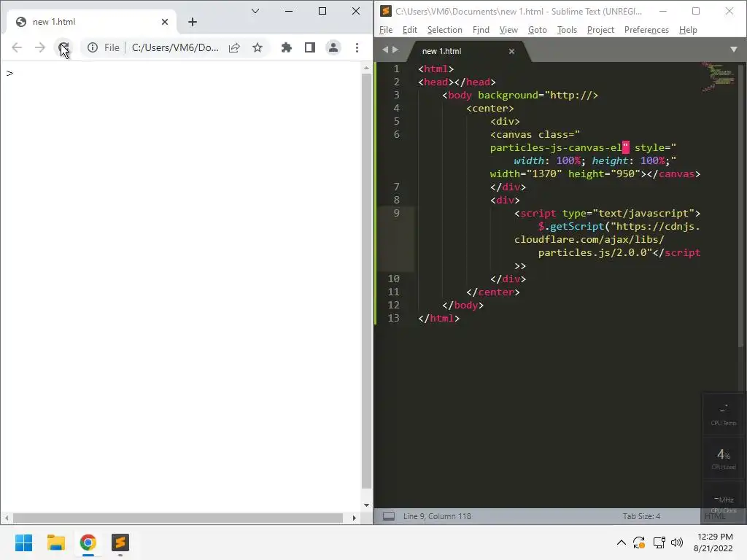View site information icon in address bar
747x560 pixels.
click(x=93, y=47)
